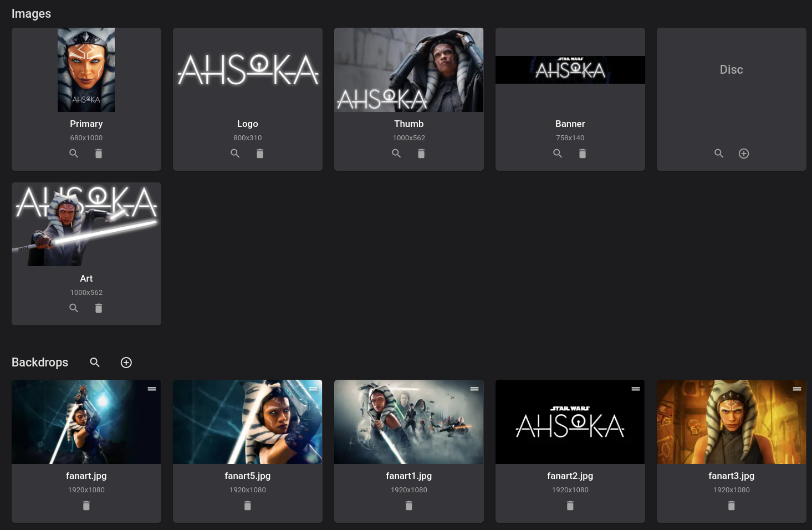Add a Disc image with plus icon
Image resolution: width=812 pixels, height=530 pixels.
pyautogui.click(x=744, y=154)
